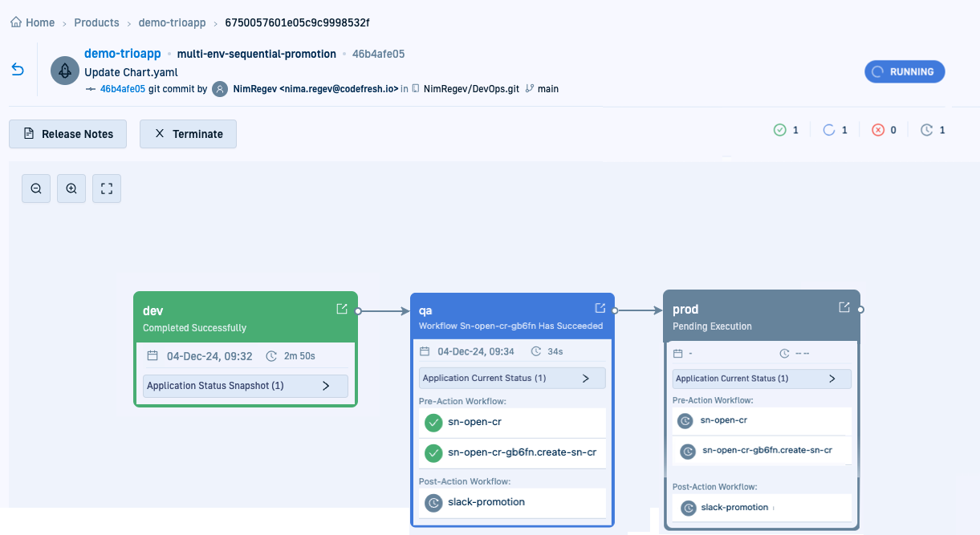This screenshot has height=535, width=980.
Task: Open Release Notes
Action: (x=68, y=134)
